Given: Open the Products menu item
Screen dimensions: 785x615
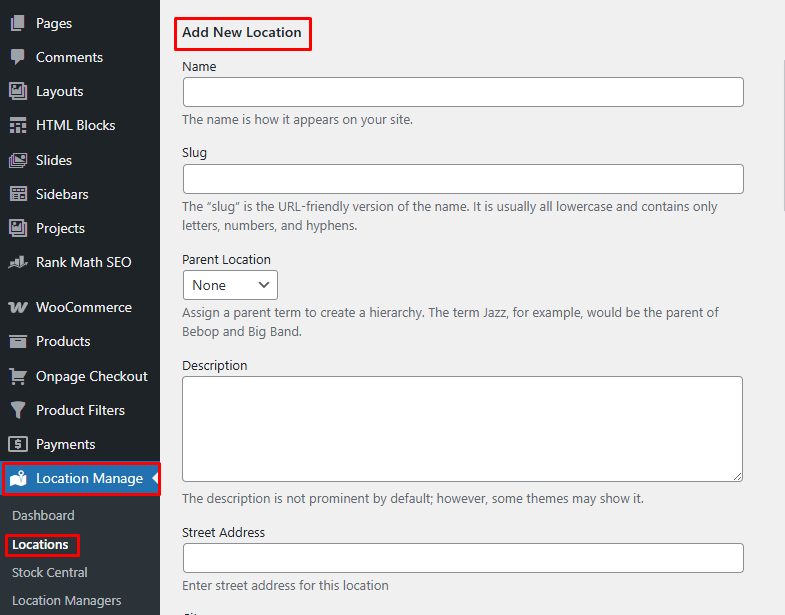Looking at the screenshot, I should 63,341.
